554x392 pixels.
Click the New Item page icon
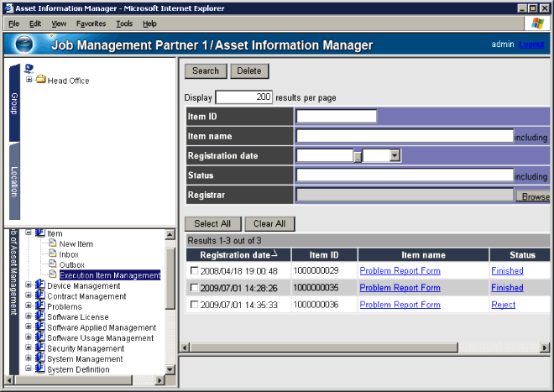click(x=52, y=243)
